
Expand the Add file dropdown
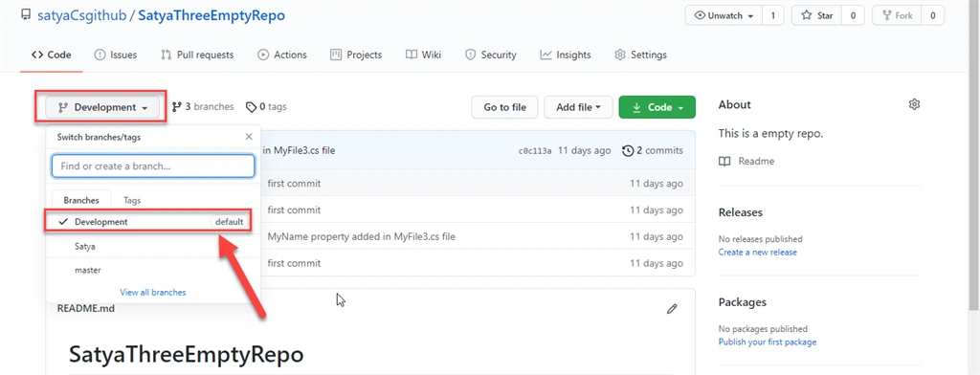coord(579,107)
